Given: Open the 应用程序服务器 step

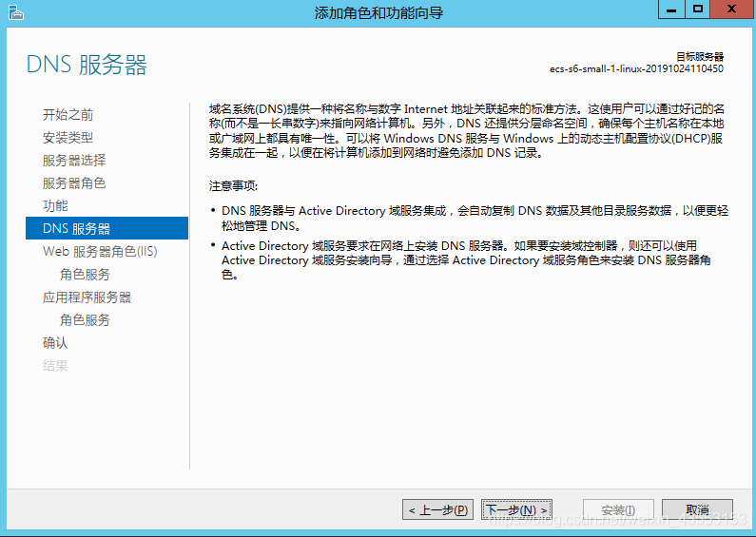Looking at the screenshot, I should [87, 297].
